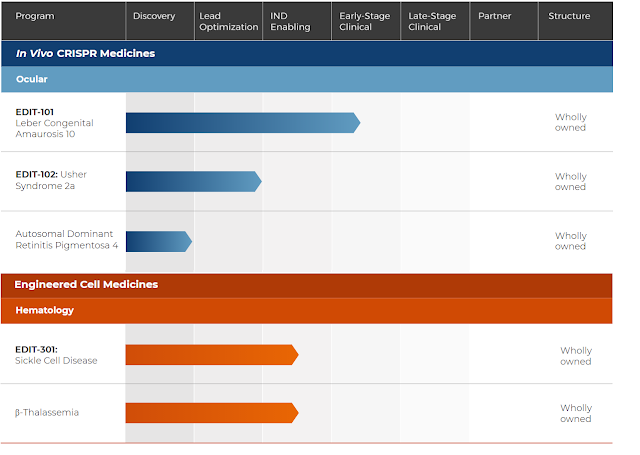Click the Retinitis Pigmentosa 4 progress bar
The width and height of the screenshot is (640, 455).
point(159,242)
